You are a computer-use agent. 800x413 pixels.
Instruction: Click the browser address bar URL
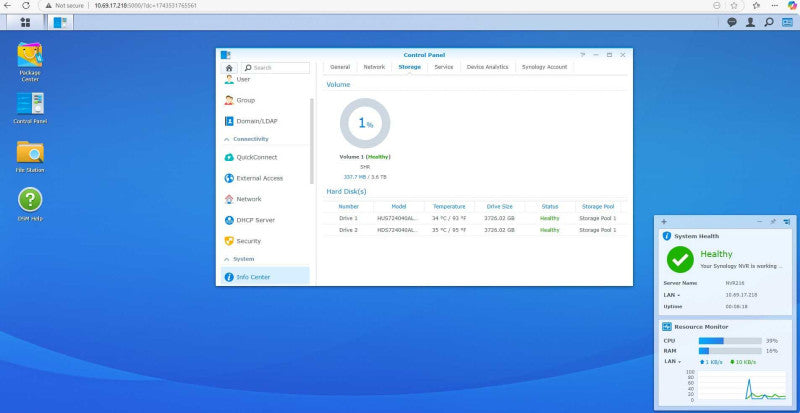tap(145, 6)
